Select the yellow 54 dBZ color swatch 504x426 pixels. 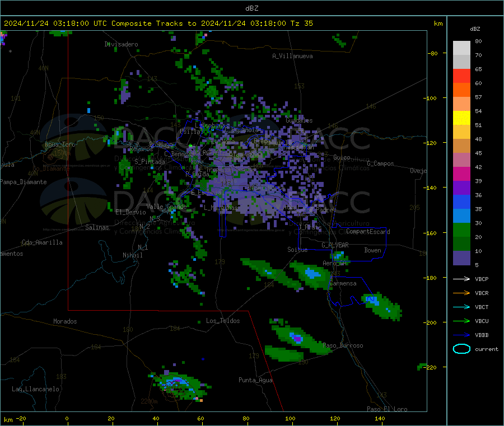coord(461,118)
